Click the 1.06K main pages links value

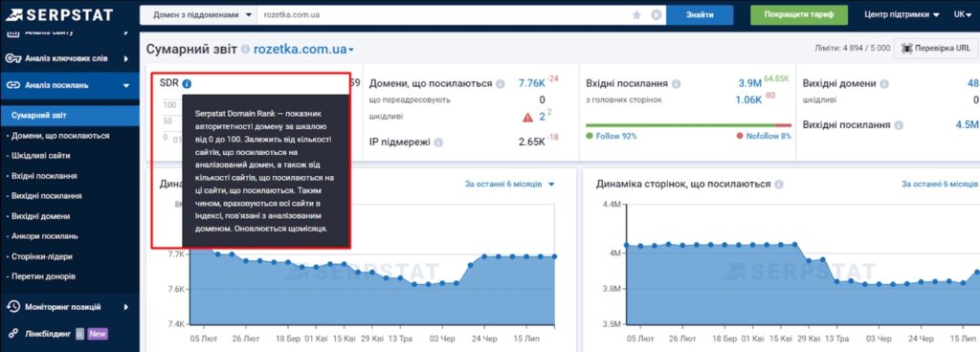[x=747, y=99]
